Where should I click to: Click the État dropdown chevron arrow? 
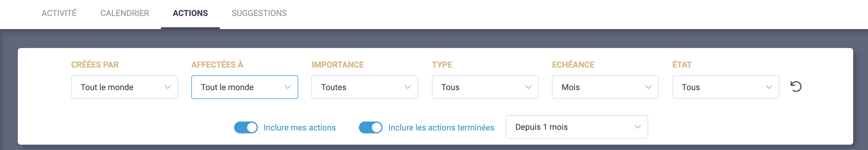769,87
